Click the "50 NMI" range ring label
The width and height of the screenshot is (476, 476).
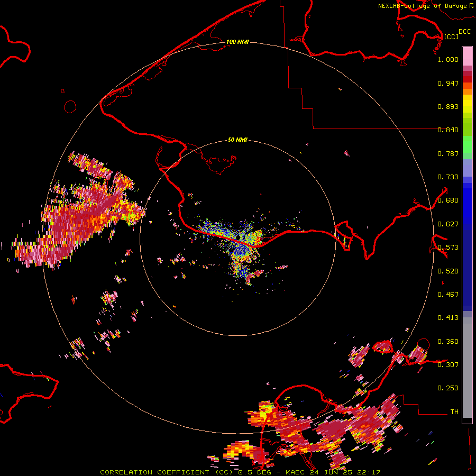point(237,140)
